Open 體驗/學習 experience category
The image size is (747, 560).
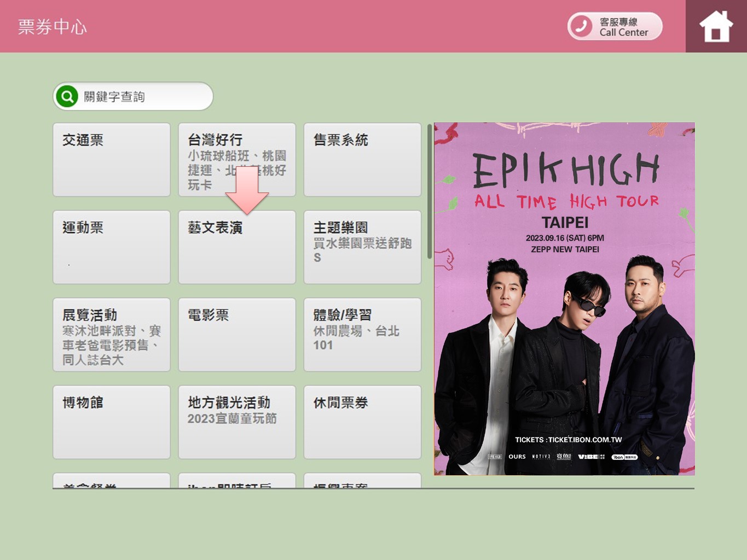coord(362,335)
